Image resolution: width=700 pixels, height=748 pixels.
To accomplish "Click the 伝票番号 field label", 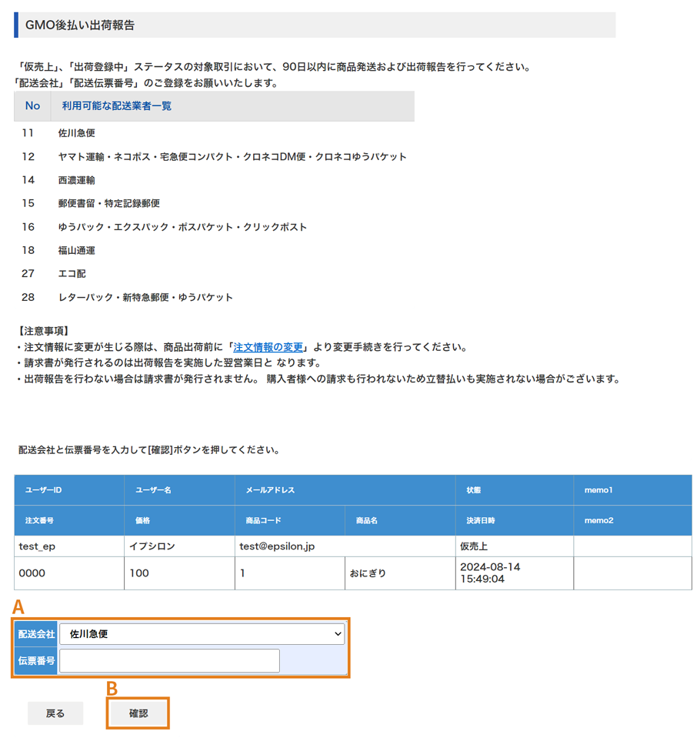I will point(36,661).
